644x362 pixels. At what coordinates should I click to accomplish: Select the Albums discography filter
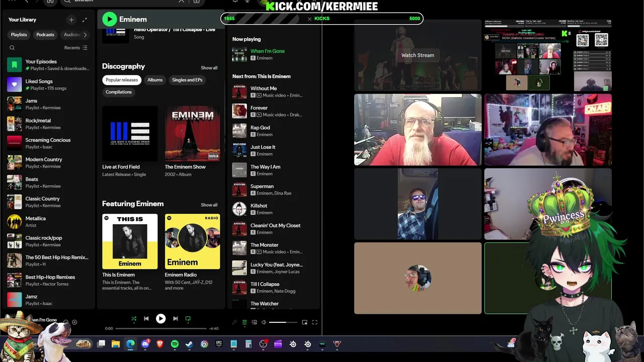point(155,80)
